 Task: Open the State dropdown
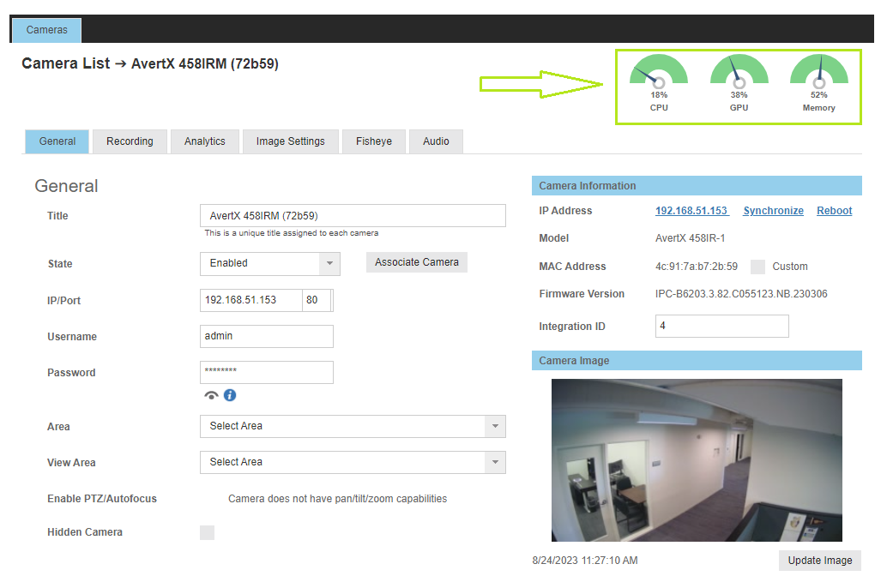269,264
